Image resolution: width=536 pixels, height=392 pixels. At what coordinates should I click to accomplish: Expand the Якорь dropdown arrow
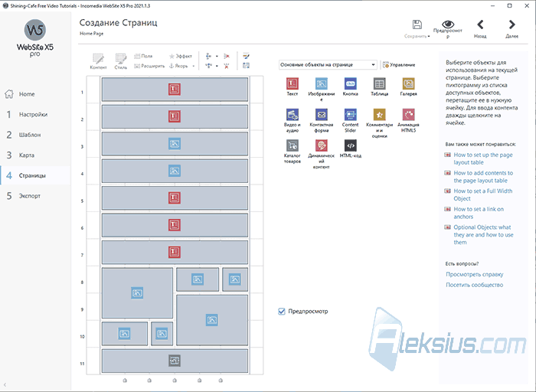(x=194, y=67)
